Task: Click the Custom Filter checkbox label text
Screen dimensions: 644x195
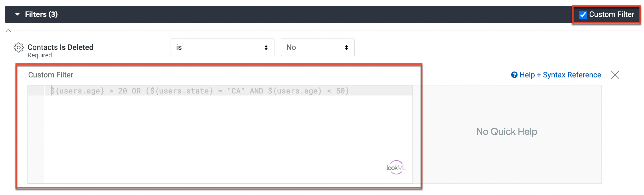Action: click(x=611, y=14)
